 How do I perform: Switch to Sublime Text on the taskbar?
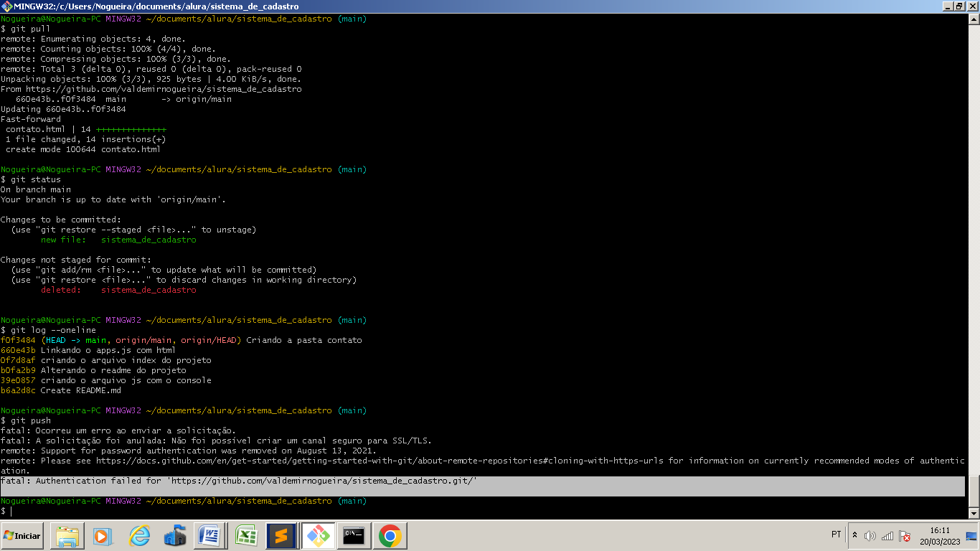click(281, 536)
